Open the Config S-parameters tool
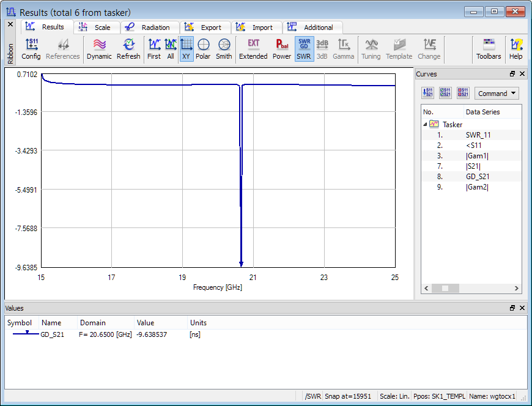Screen dimensions: 532x406 point(31,49)
